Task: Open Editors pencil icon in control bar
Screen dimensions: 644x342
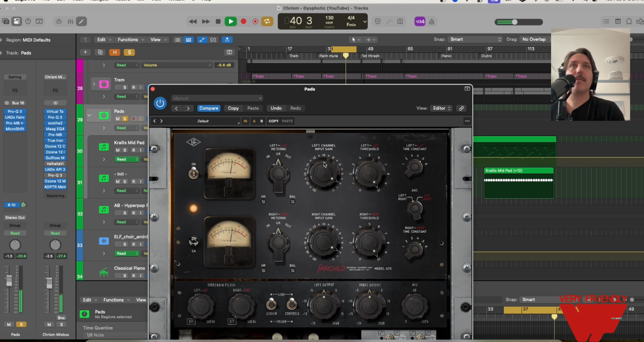Action: (81, 21)
